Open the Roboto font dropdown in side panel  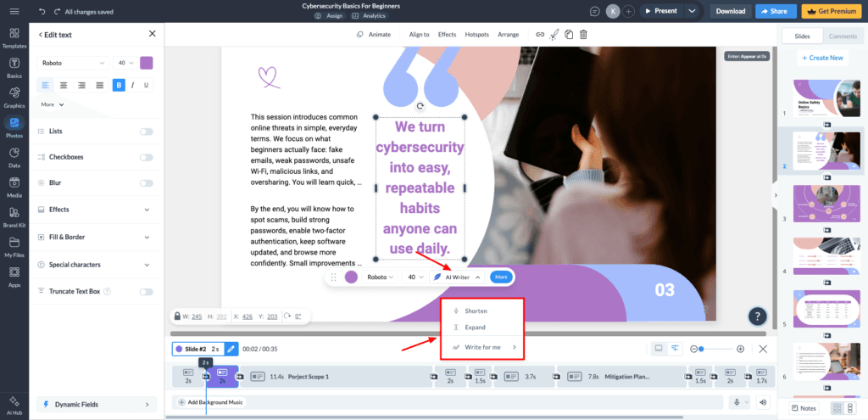pyautogui.click(x=73, y=63)
